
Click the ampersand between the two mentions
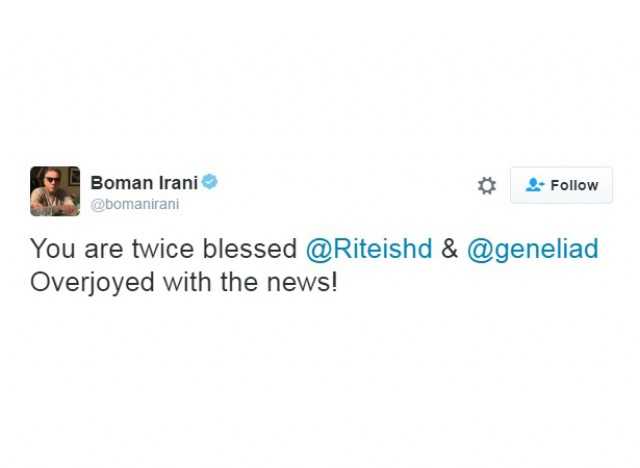449,249
